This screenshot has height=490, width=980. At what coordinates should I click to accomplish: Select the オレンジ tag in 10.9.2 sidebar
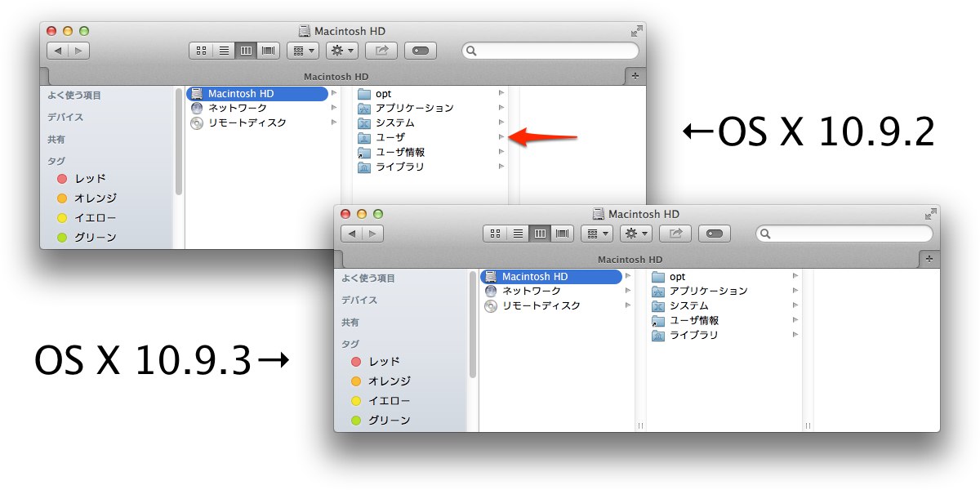95,198
